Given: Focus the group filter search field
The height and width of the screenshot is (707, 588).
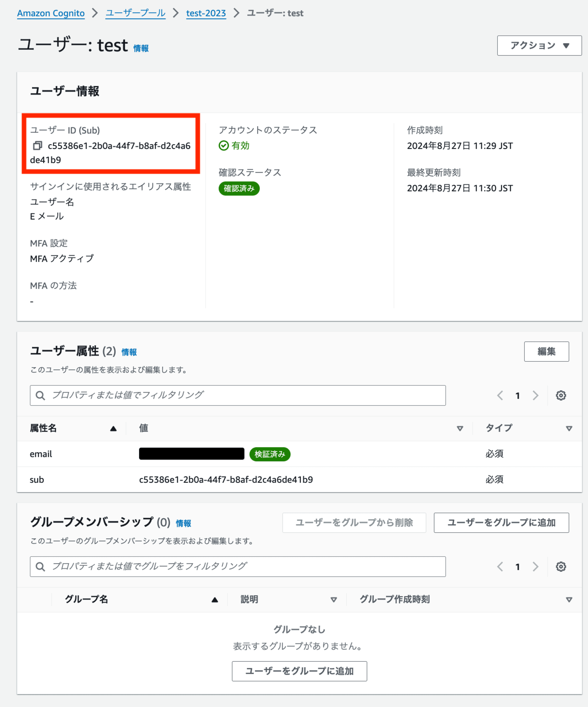Looking at the screenshot, I should (x=238, y=567).
